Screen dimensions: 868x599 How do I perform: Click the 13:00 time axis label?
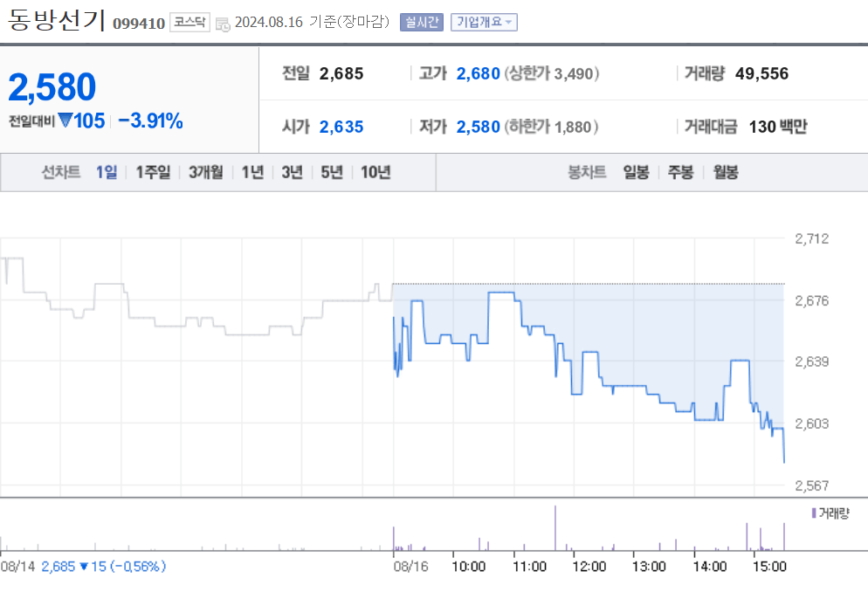click(x=649, y=567)
